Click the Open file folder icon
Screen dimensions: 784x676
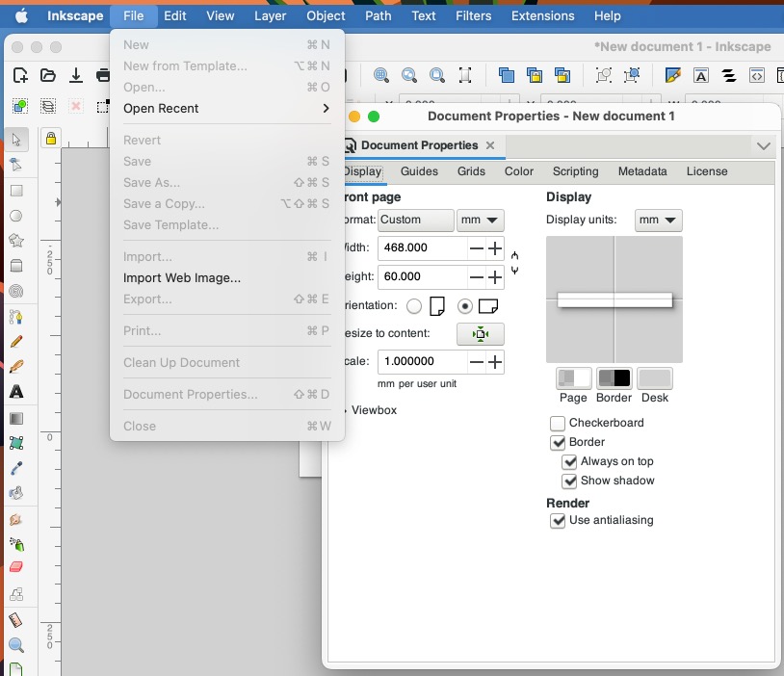point(48,75)
